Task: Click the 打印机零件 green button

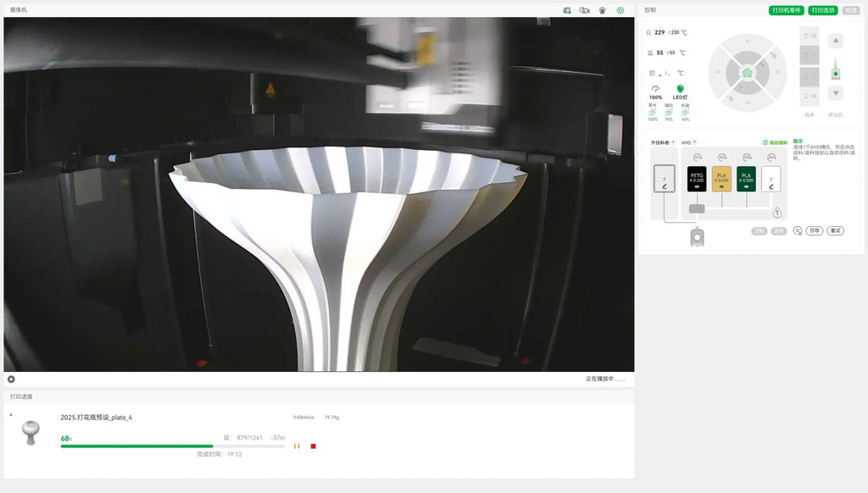Action: click(x=786, y=10)
